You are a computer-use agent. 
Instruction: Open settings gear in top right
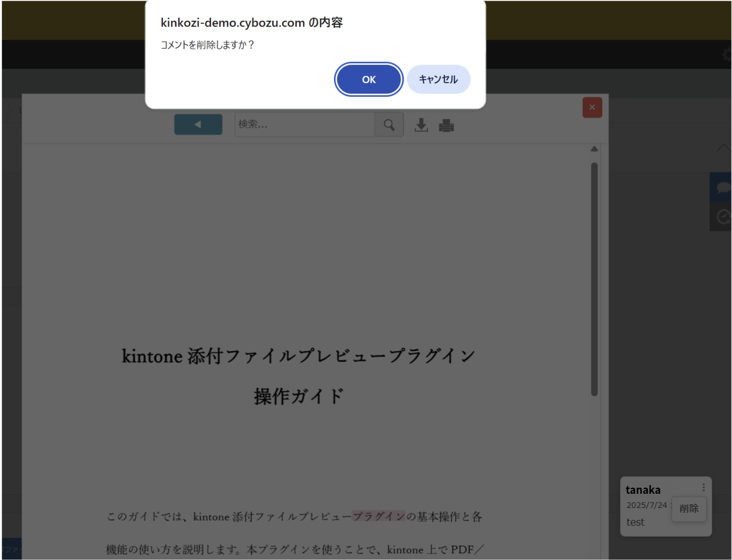pyautogui.click(x=726, y=55)
